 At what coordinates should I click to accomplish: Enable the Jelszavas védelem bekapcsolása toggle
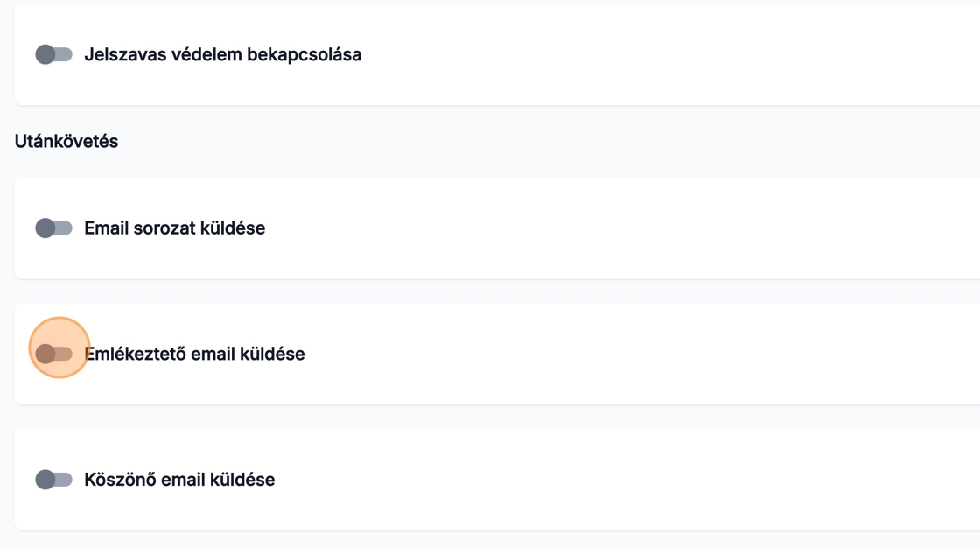tap(53, 55)
